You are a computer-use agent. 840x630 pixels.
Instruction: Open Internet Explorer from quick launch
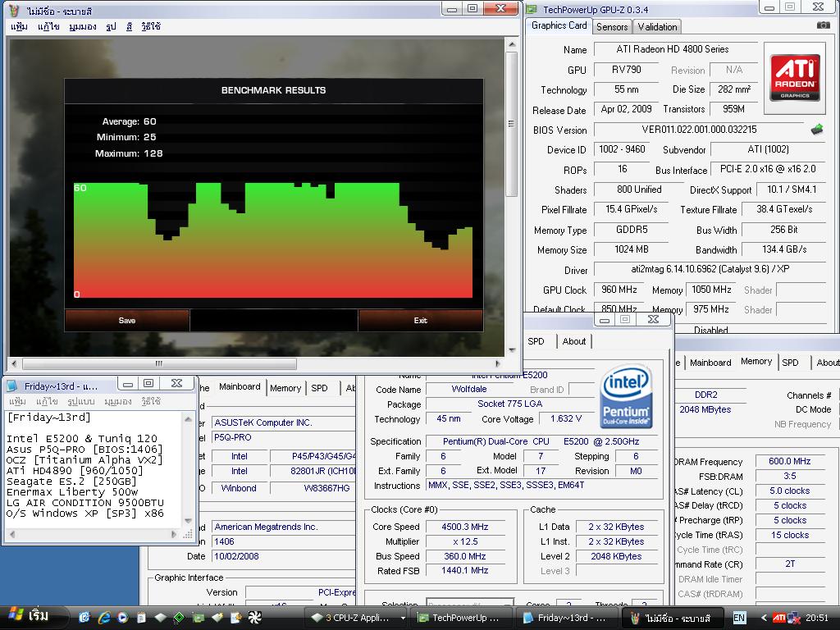tap(104, 617)
